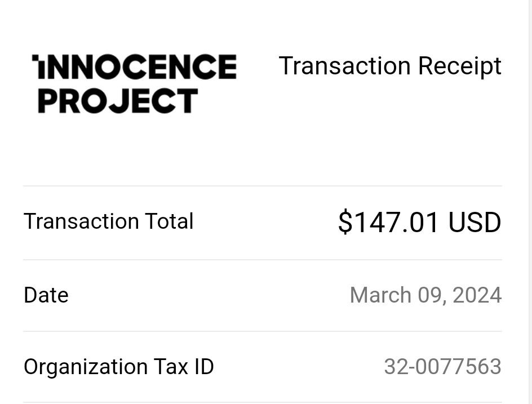
Task: Click the divider line below Organization Tax ID
Action: pos(263,403)
